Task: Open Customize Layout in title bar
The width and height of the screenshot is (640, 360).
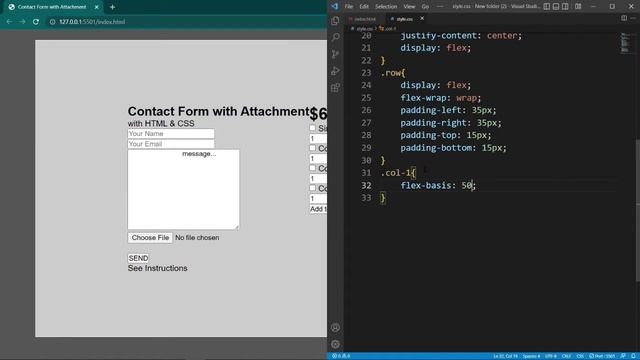Action: tap(578, 7)
